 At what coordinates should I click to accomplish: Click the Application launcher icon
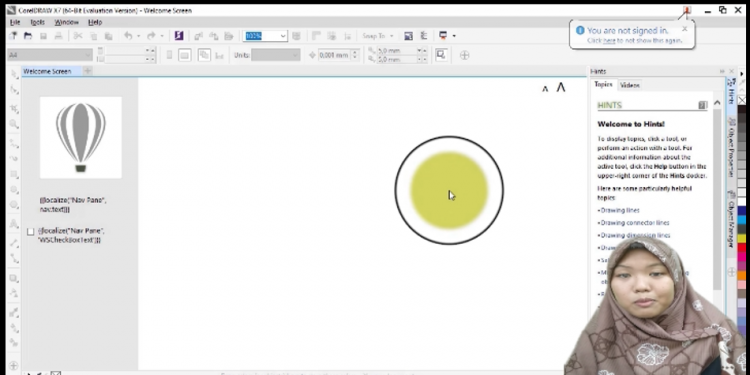coord(443,36)
